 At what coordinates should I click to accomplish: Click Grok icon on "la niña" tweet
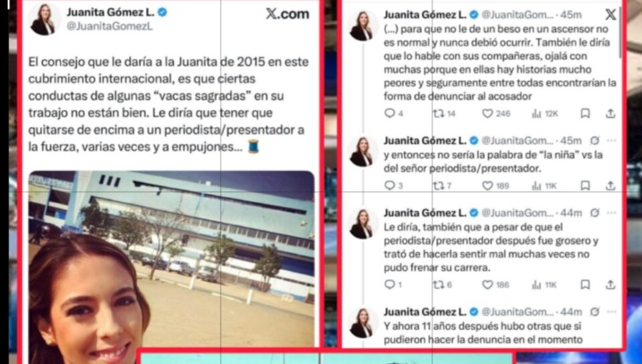point(595,141)
